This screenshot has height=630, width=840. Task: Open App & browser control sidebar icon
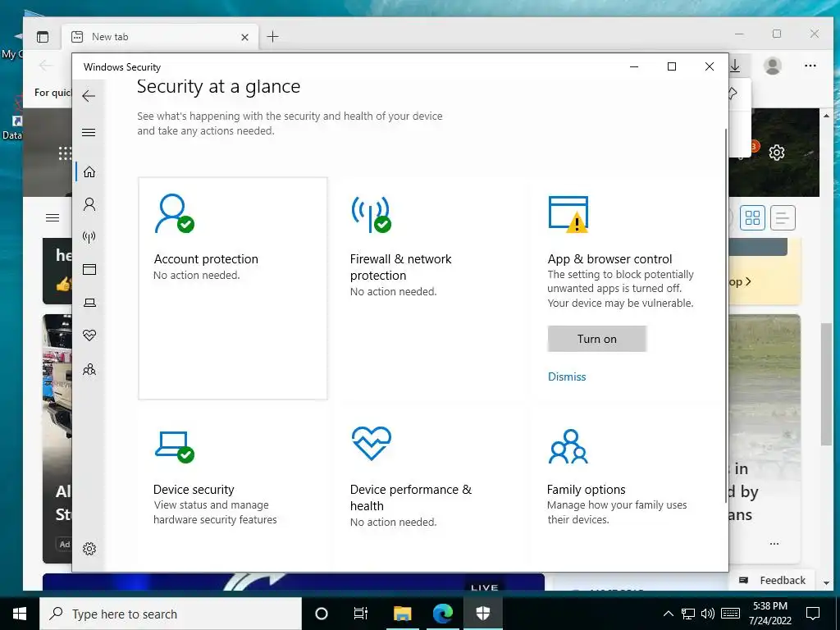tap(89, 269)
